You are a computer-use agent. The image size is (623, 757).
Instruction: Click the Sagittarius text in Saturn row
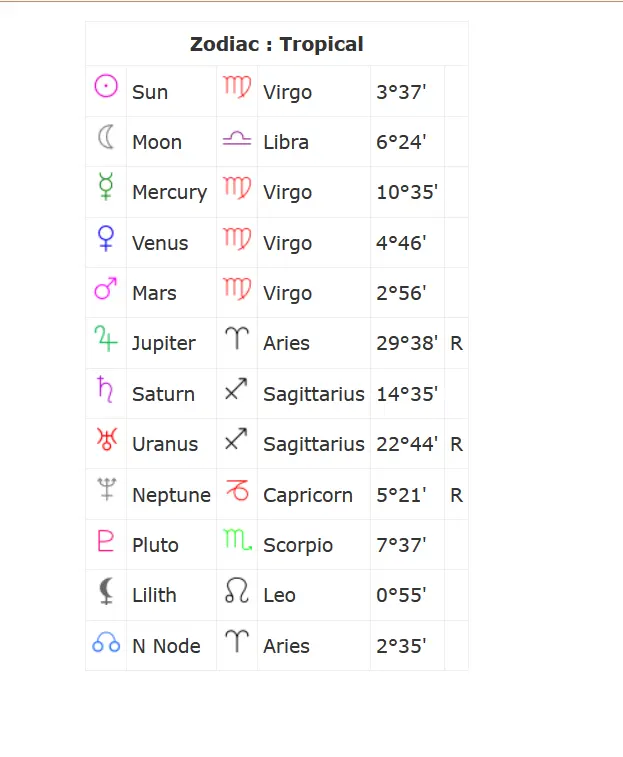click(314, 394)
